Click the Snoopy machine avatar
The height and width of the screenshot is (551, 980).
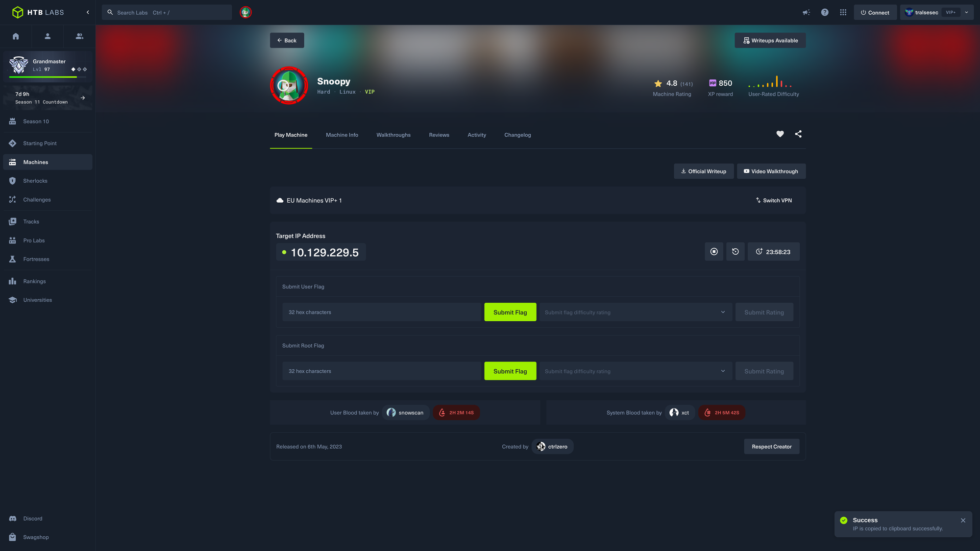[289, 86]
